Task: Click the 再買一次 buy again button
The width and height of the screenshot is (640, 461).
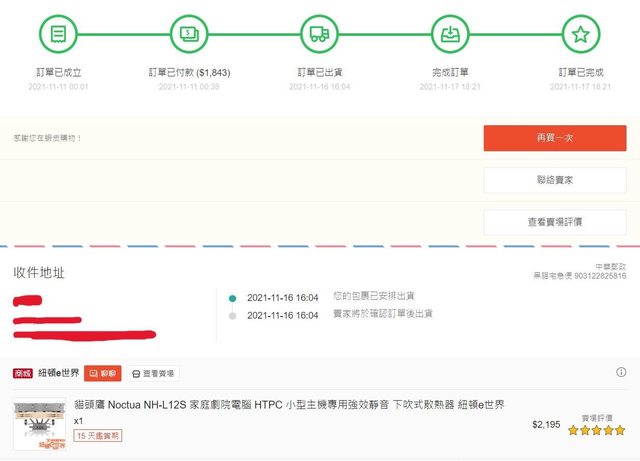Action: [x=555, y=138]
